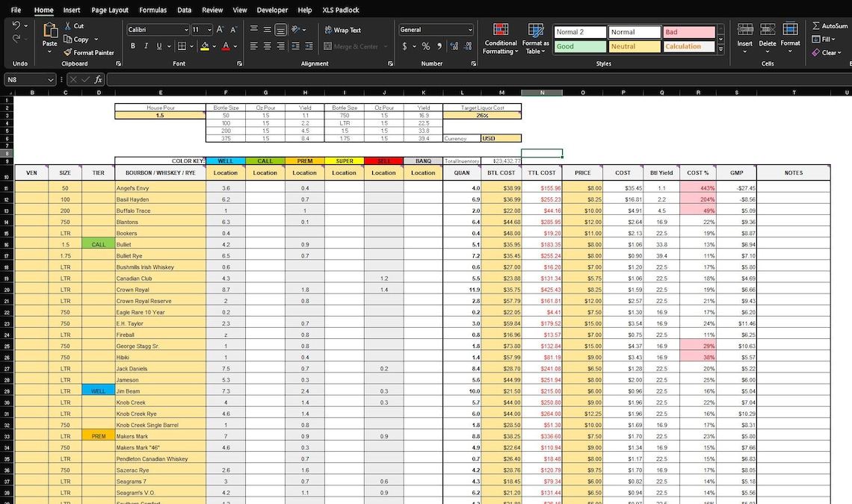Open the Font dialog launcher
The width and height of the screenshot is (852, 504).
point(240,63)
